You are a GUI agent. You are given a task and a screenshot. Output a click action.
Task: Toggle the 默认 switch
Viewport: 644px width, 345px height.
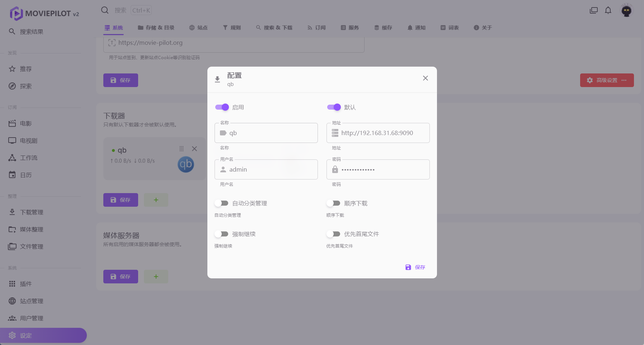point(334,107)
